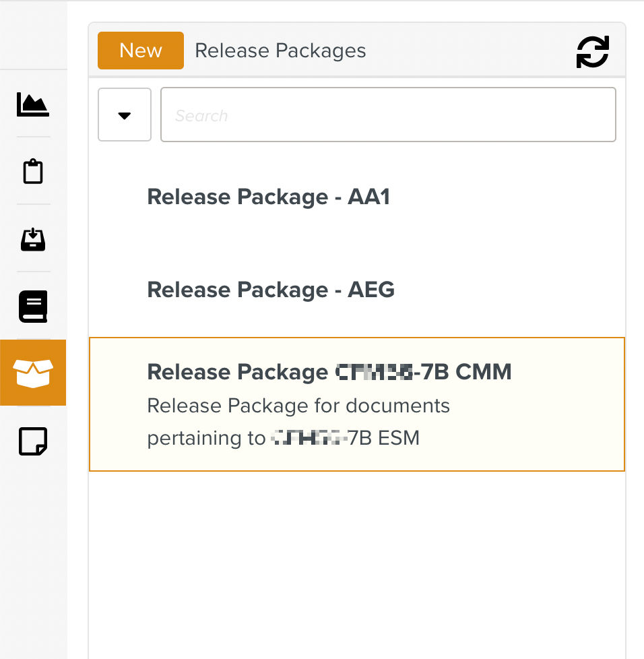The image size is (644, 659).
Task: Click the blank sidebar area below the note icon
Action: [x=33, y=553]
